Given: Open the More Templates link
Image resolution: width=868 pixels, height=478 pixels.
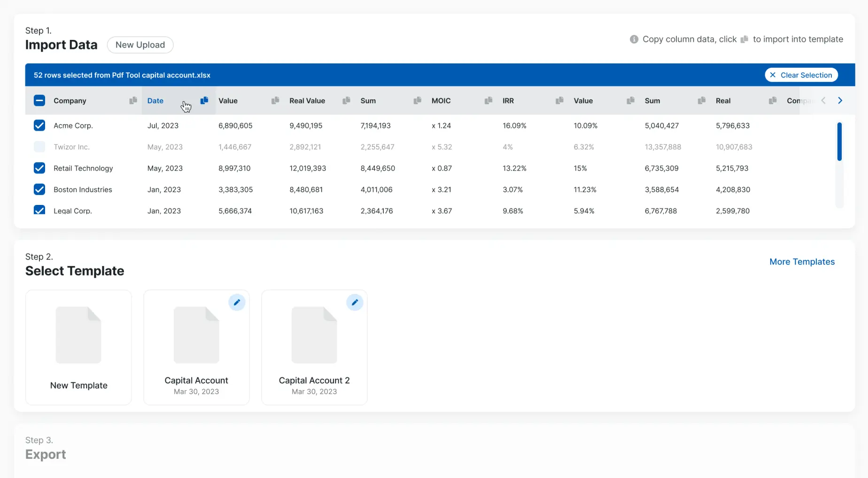Looking at the screenshot, I should point(802,262).
